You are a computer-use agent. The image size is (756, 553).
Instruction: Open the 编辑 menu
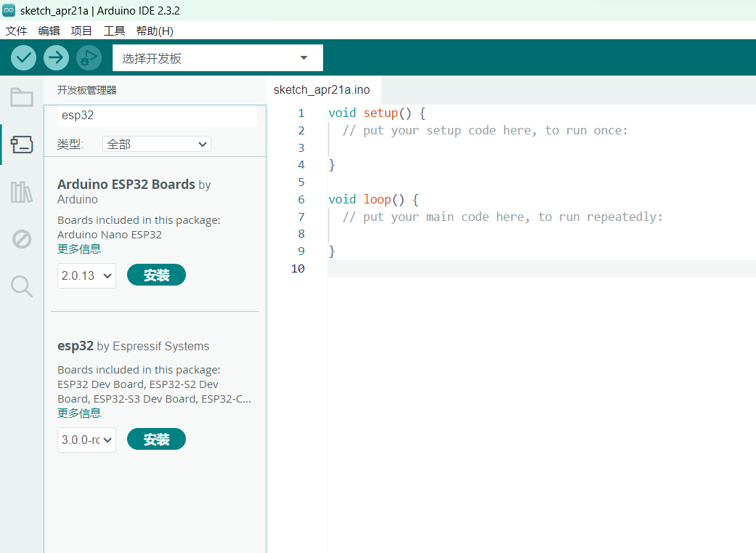tap(49, 31)
